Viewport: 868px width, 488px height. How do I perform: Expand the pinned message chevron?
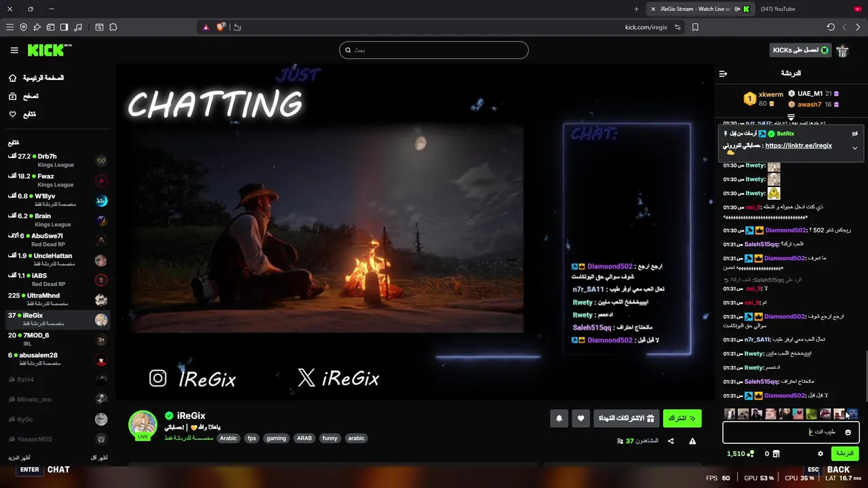click(x=854, y=148)
